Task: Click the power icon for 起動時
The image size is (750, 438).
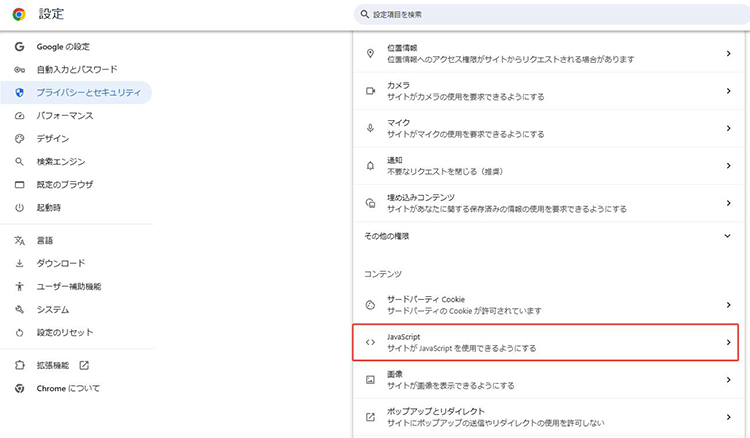Action: point(19,208)
